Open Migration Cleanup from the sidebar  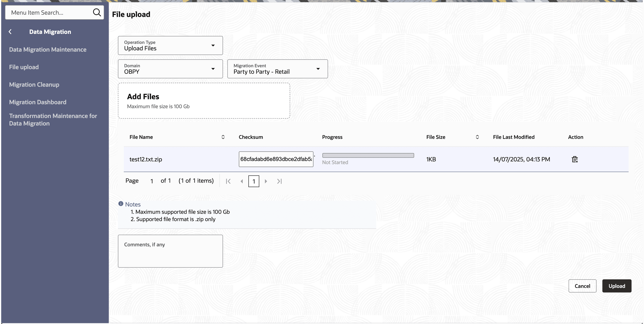(34, 85)
